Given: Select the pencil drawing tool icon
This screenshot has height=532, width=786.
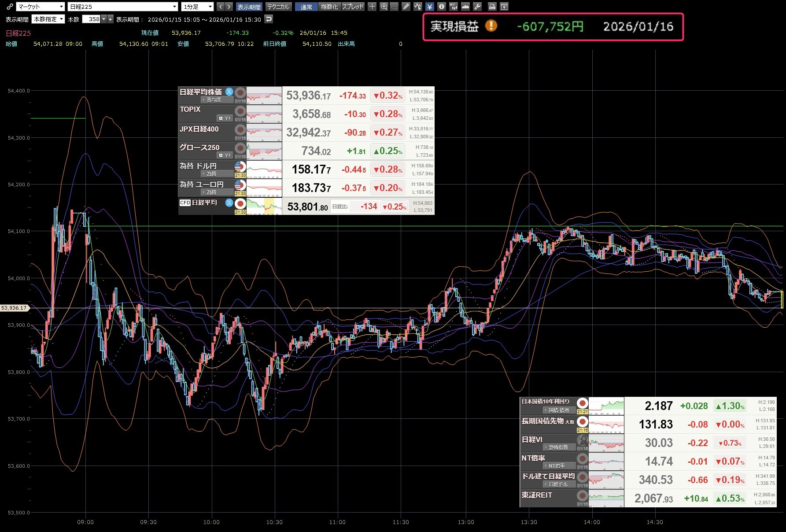Looking at the screenshot, I should pos(406,7).
